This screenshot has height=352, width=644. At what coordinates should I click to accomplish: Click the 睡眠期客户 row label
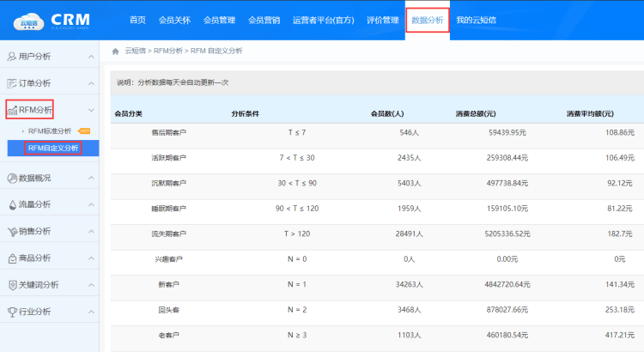[x=169, y=209]
